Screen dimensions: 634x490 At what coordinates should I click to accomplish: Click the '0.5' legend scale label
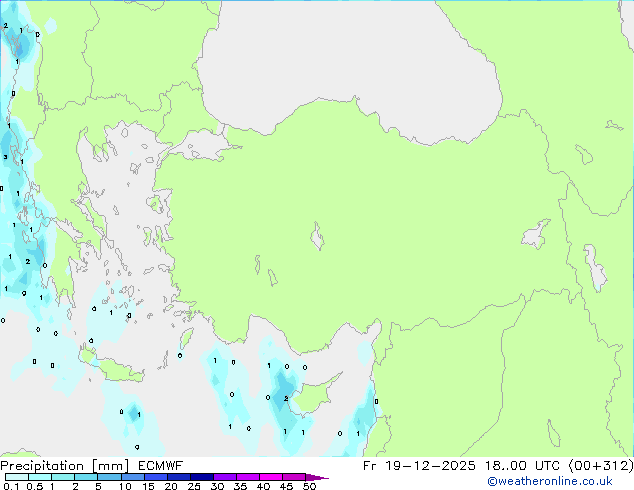click(35, 486)
